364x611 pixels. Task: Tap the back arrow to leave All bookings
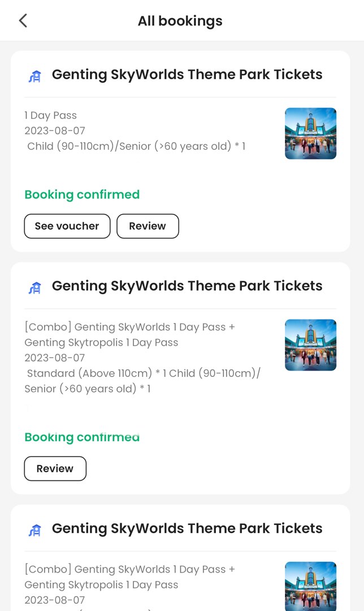coord(22,20)
